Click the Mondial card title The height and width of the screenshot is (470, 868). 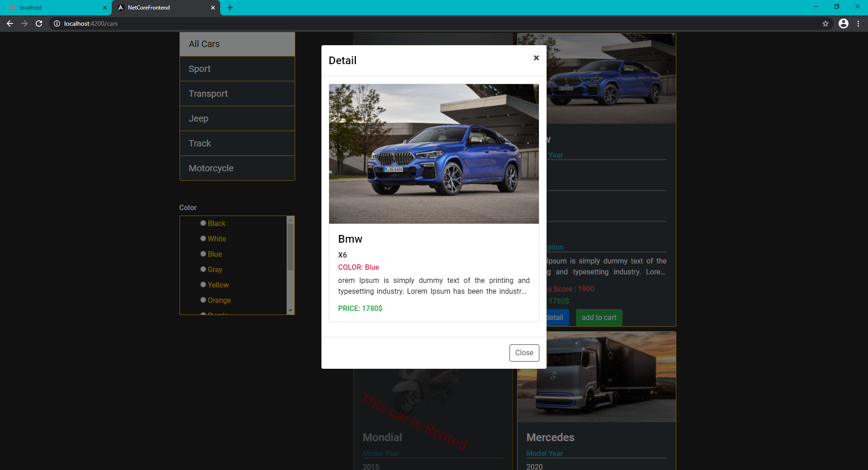[382, 437]
